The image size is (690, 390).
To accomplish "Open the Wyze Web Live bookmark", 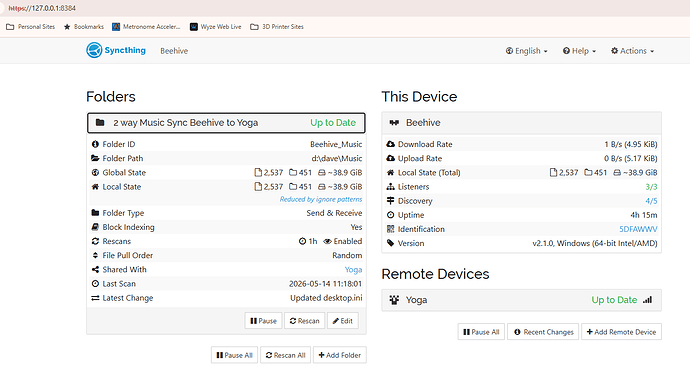I will pos(216,26).
